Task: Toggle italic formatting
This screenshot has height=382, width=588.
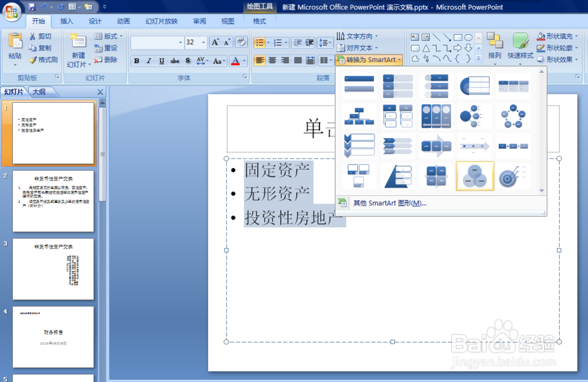Action: (x=149, y=61)
